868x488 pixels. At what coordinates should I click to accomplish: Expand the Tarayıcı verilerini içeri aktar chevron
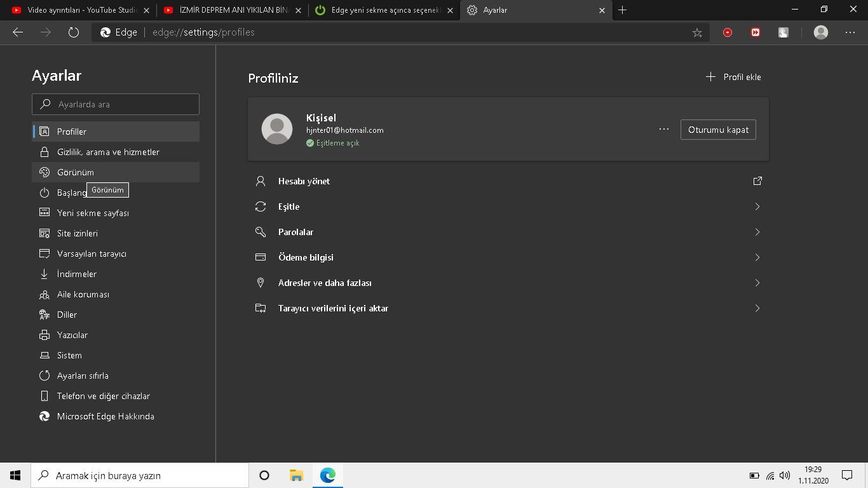click(757, 308)
